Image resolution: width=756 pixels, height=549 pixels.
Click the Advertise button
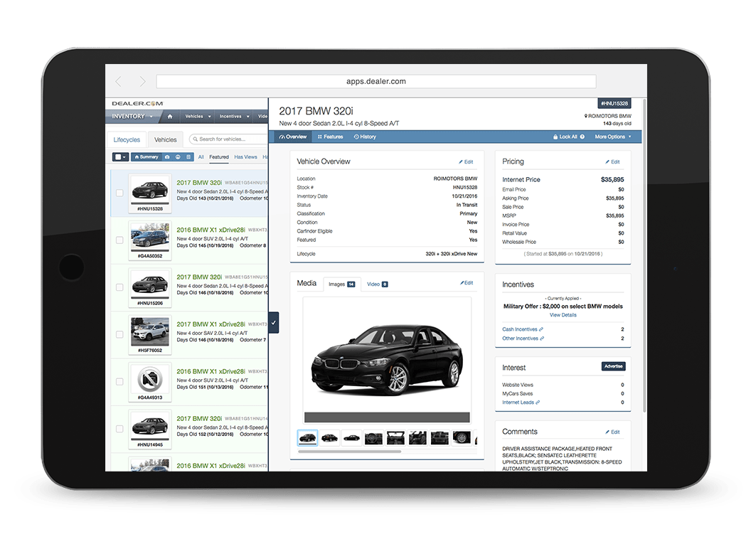click(613, 366)
